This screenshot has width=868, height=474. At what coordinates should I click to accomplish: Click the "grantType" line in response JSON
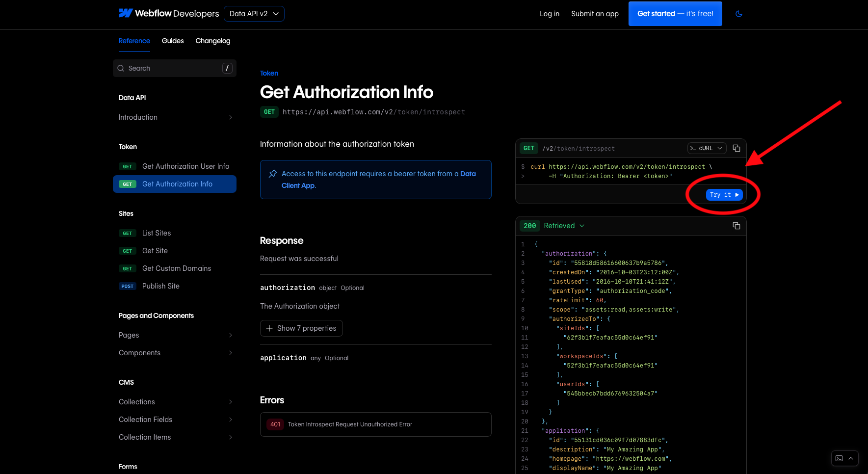click(610, 291)
